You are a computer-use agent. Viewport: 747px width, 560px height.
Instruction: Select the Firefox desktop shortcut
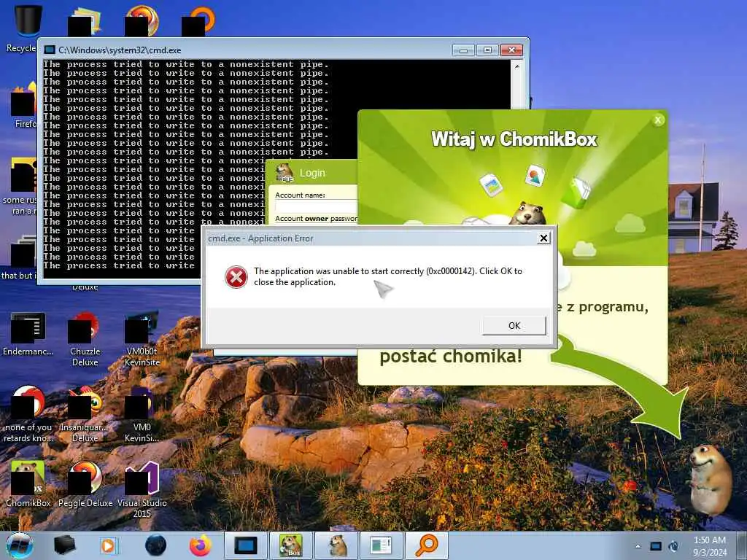(x=23, y=106)
